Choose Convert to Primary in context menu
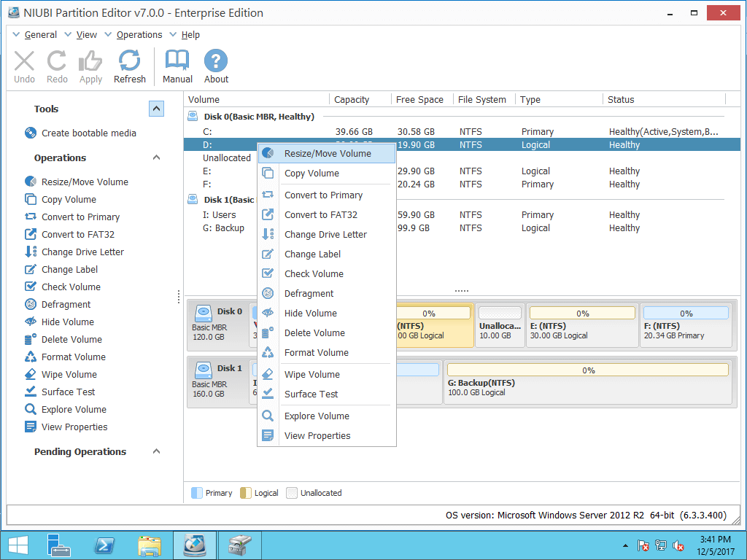The image size is (747, 560). click(x=327, y=195)
